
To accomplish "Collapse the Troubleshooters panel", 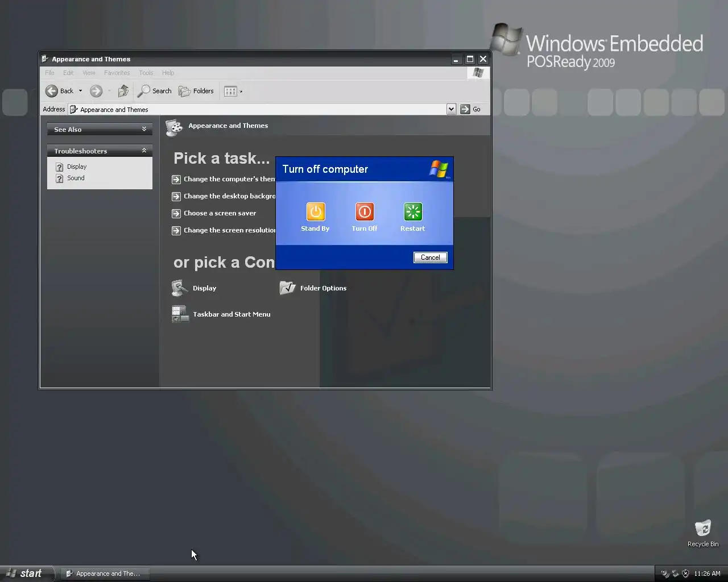I will click(100, 151).
